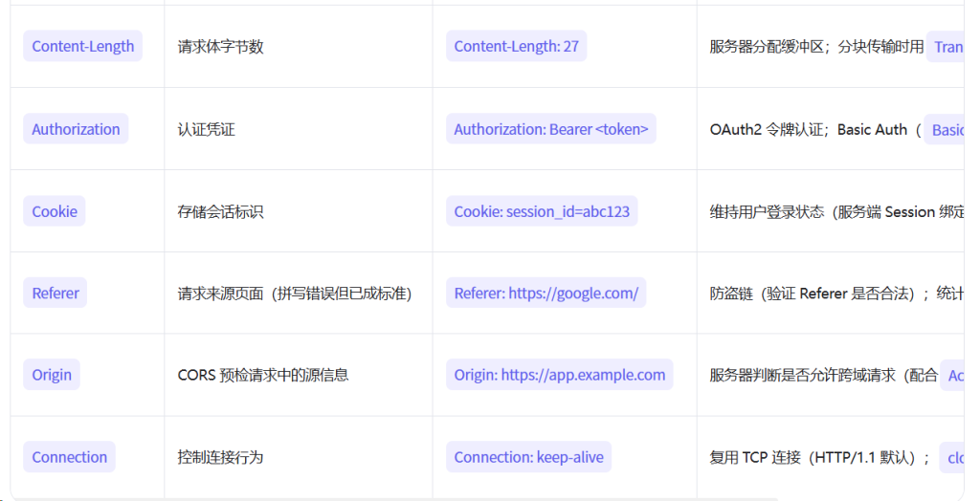Click the '请求体字节数' description cell
This screenshot has width=980, height=501.
coord(220,47)
